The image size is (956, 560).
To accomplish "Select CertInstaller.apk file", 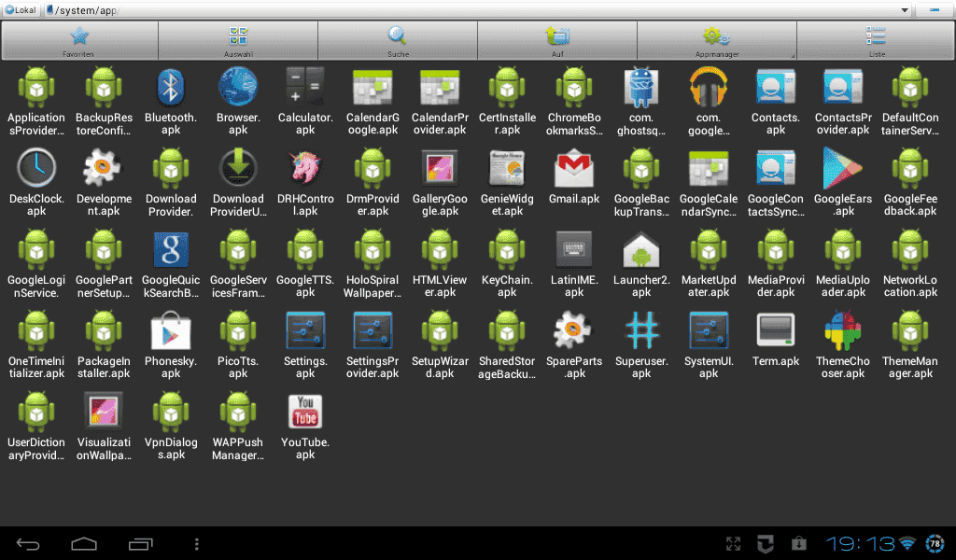I will coord(507,87).
